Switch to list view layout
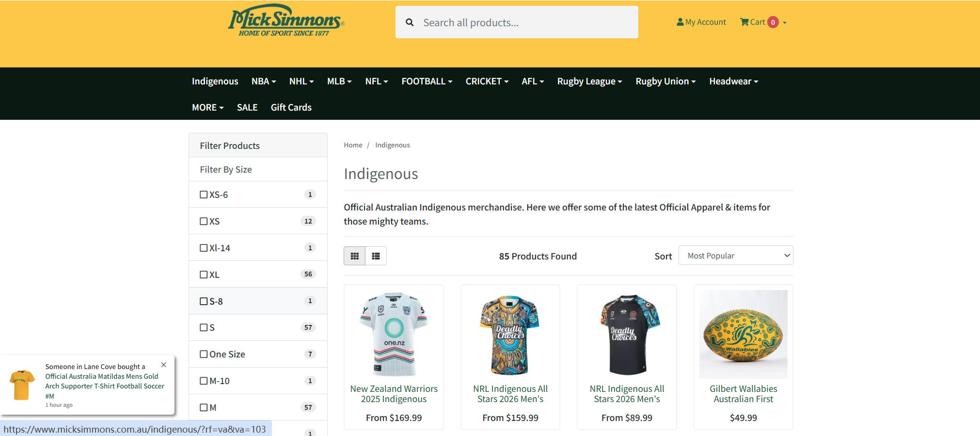 pos(376,256)
